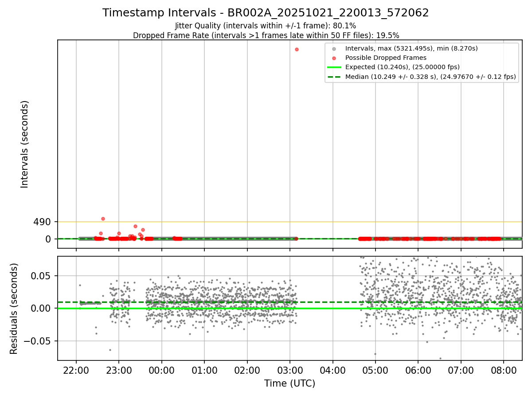Screen dimensions: 532x399
Task: Click the 00:00 time tick label
Action: tap(162, 371)
